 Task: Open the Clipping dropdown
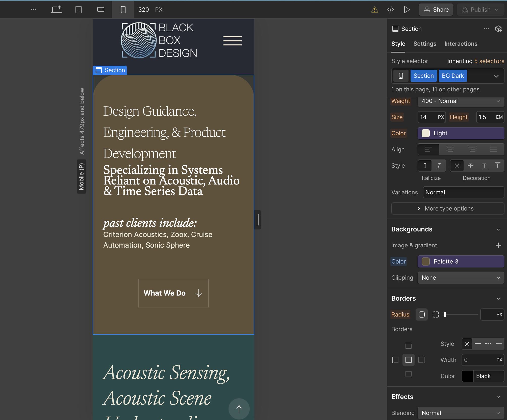pos(461,278)
